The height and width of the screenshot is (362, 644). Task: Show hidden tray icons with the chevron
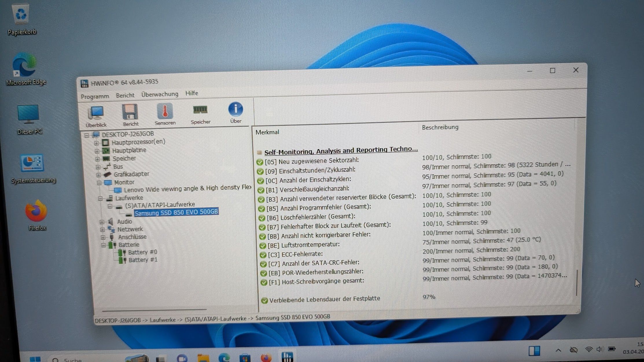558,350
